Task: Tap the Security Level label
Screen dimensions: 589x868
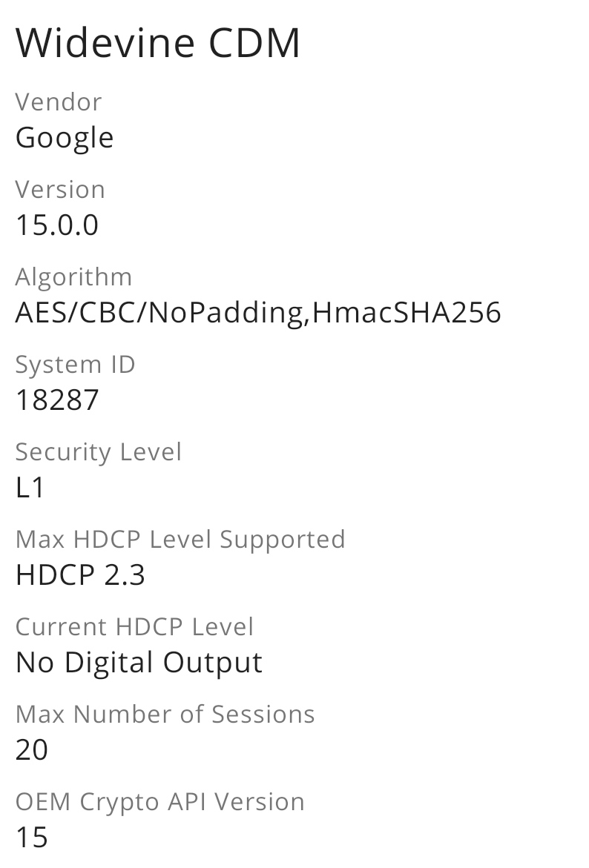Action: point(98,453)
